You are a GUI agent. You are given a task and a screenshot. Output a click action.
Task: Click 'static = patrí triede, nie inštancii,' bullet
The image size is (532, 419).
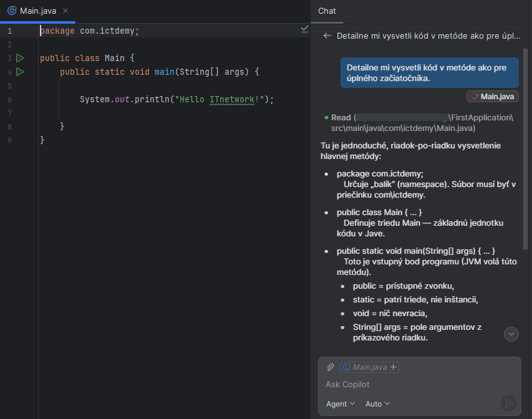pyautogui.click(x=415, y=299)
